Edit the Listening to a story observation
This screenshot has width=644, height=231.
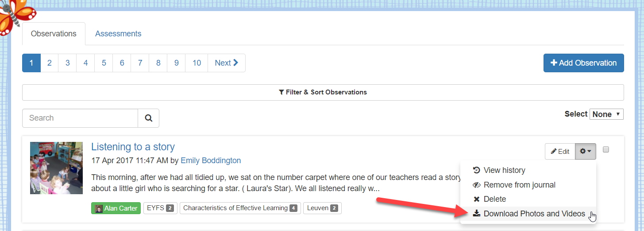tap(560, 152)
